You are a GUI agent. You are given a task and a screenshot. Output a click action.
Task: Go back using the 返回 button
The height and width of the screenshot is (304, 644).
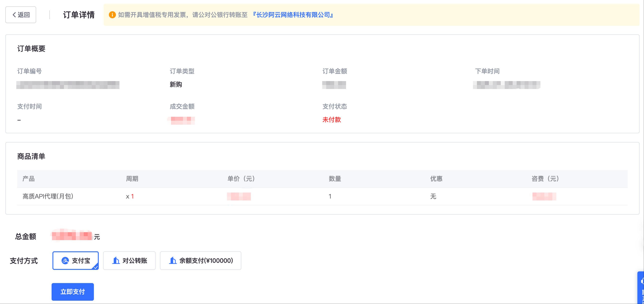pyautogui.click(x=21, y=15)
